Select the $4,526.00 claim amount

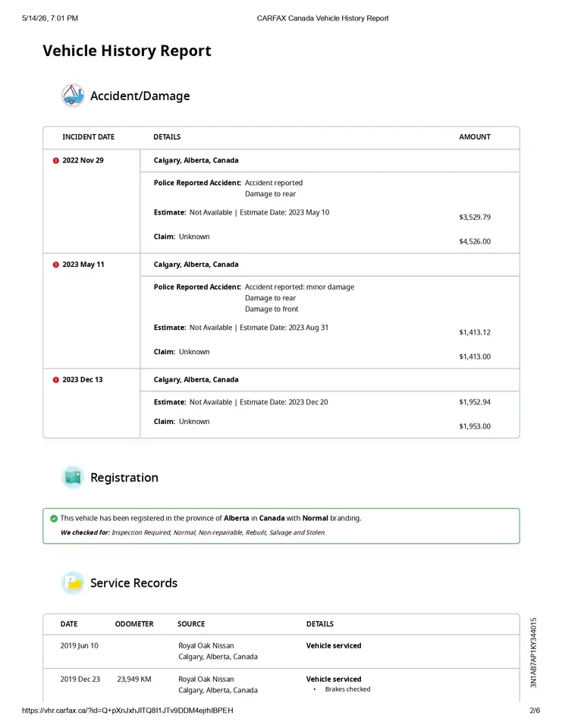(475, 241)
